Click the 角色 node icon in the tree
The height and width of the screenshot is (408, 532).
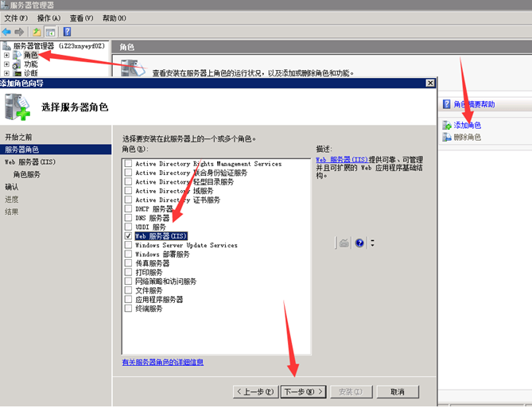pos(17,55)
